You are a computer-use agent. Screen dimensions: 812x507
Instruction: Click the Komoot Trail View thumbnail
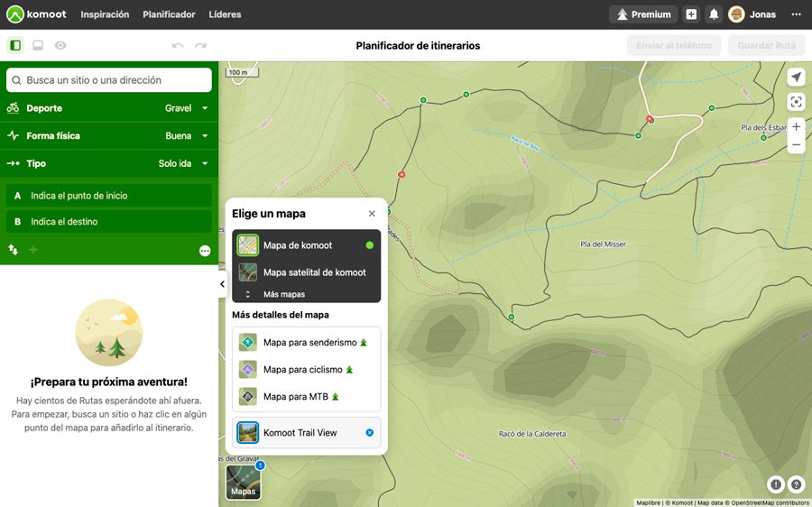(248, 432)
